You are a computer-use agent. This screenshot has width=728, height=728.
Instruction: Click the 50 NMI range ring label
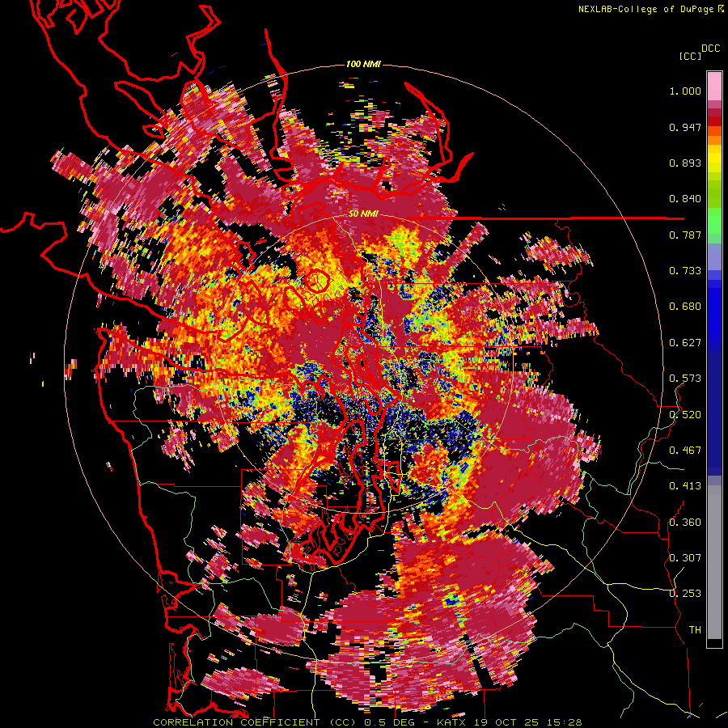tap(363, 214)
